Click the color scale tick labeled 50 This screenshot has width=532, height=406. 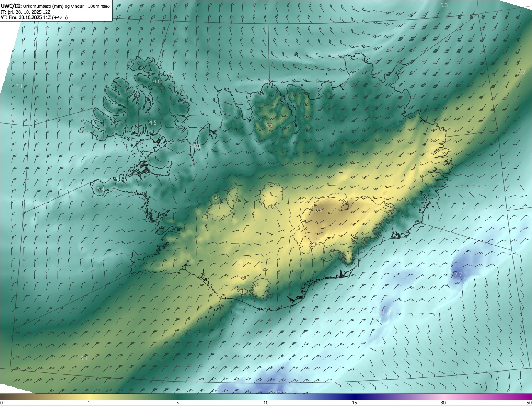(x=529, y=403)
